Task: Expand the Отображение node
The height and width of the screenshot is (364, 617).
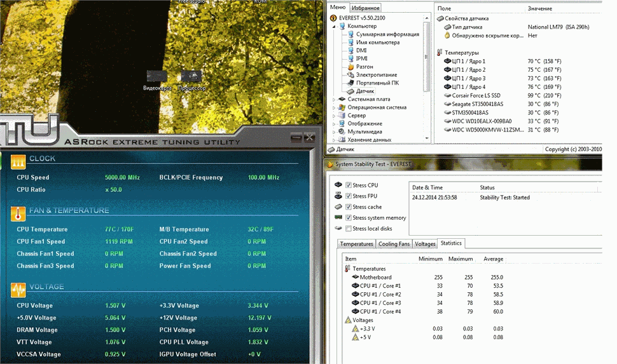Action: tap(334, 124)
